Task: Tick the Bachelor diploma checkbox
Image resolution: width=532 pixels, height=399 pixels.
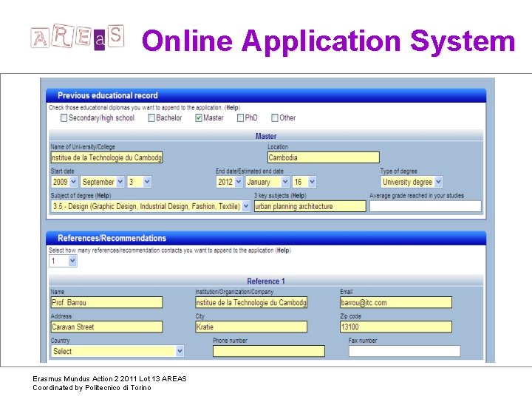Action: 151,117
